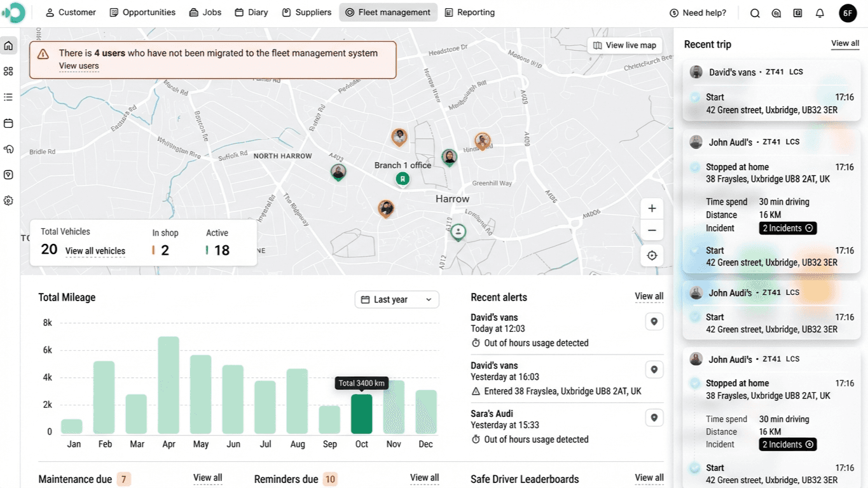This screenshot has height=488, width=868.
Task: Click View all for Recent alerts
Action: [649, 297]
